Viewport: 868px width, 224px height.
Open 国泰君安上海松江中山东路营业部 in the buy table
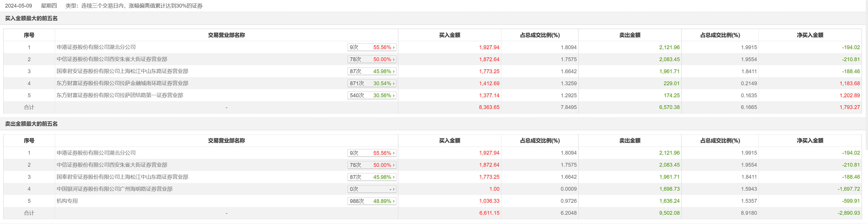[122, 71]
